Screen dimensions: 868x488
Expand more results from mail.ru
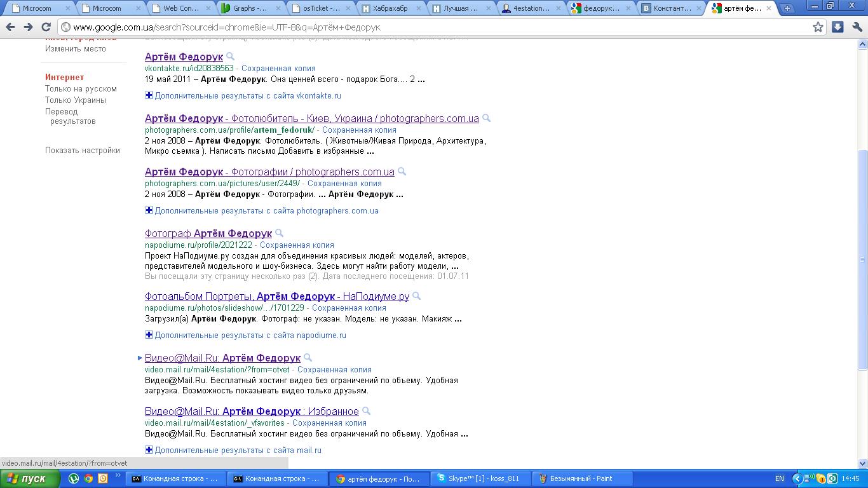click(x=233, y=450)
